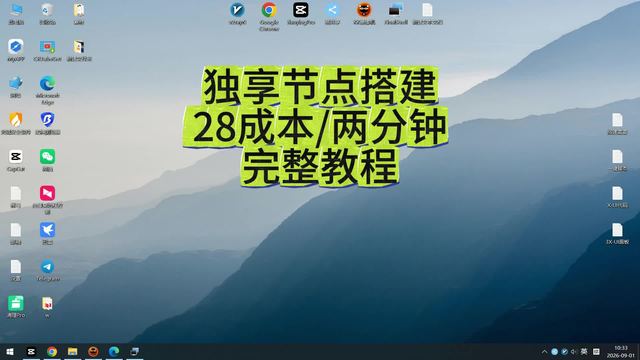Launch the orange flame shield security app
This screenshot has height=360, width=640.
point(16,123)
